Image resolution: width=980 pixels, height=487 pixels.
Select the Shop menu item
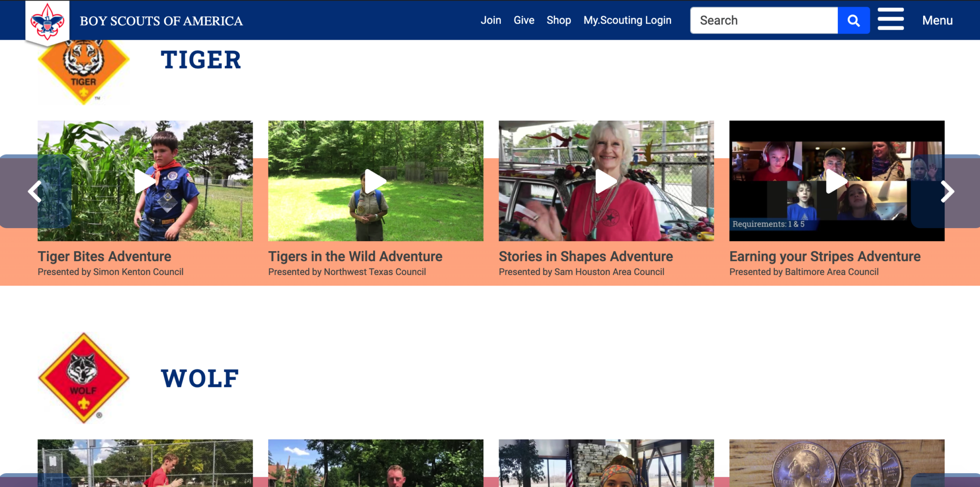[x=558, y=20]
